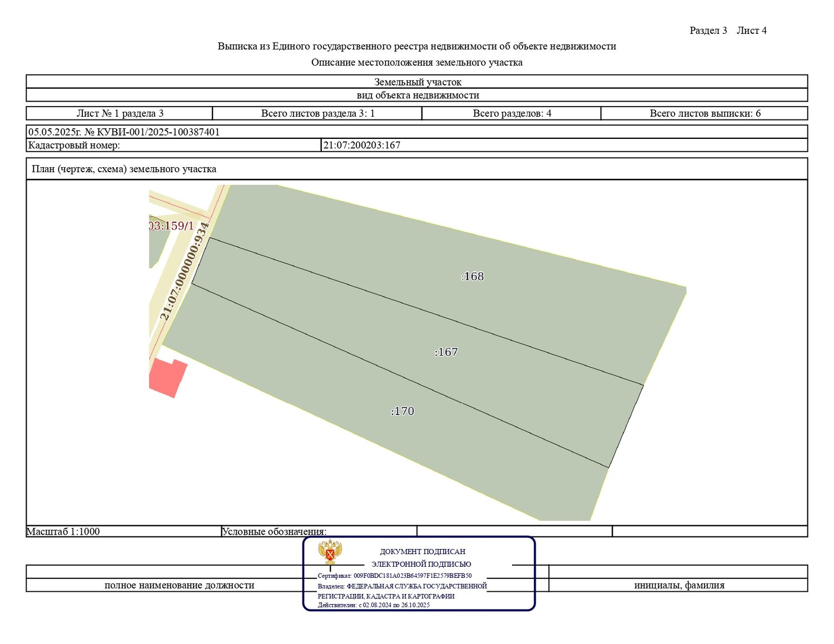Click 'ДОКУМЕНТ ПОДПИСАН' in the signature stamp

(x=423, y=552)
